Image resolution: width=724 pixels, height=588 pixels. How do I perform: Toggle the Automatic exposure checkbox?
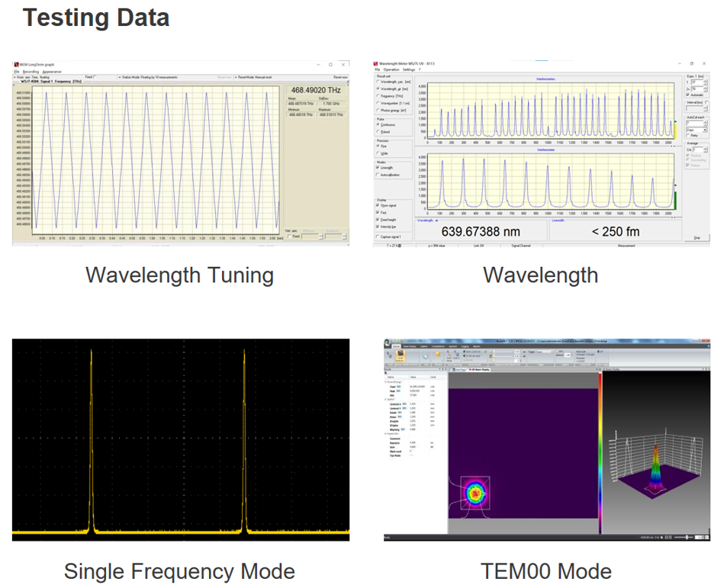[x=686, y=95]
